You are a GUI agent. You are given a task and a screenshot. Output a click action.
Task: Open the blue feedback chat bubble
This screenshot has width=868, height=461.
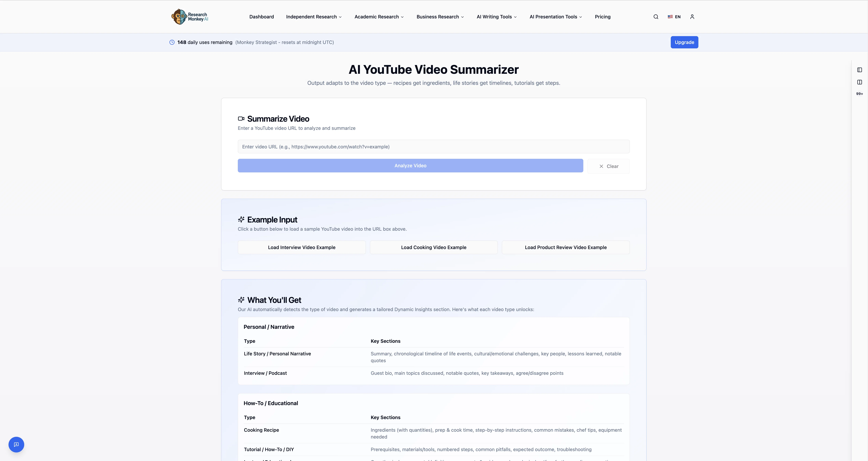[x=16, y=444]
